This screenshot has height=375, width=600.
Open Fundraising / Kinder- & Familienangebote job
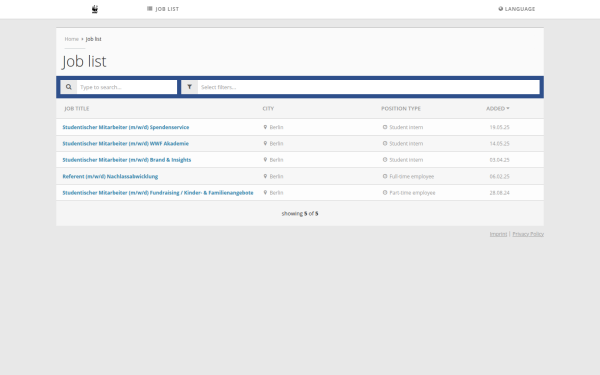pos(158,193)
